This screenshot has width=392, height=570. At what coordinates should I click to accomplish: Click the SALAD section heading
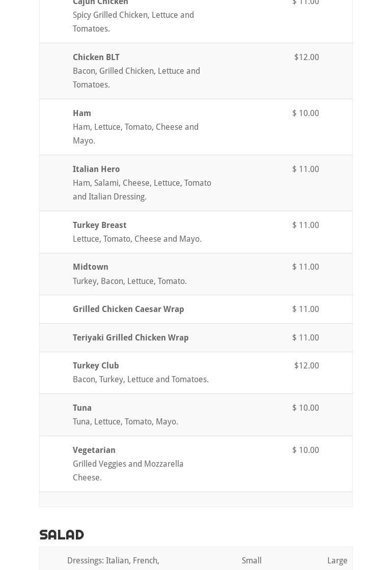[x=62, y=534]
